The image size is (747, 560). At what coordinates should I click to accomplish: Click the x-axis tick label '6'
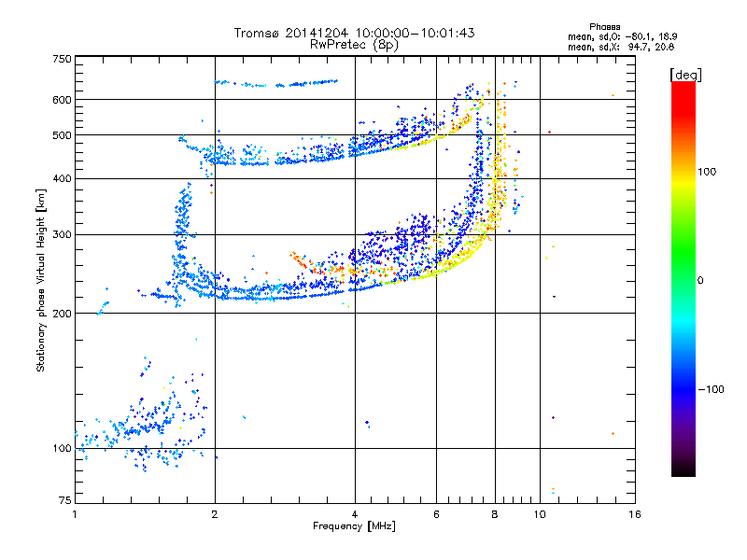point(436,514)
